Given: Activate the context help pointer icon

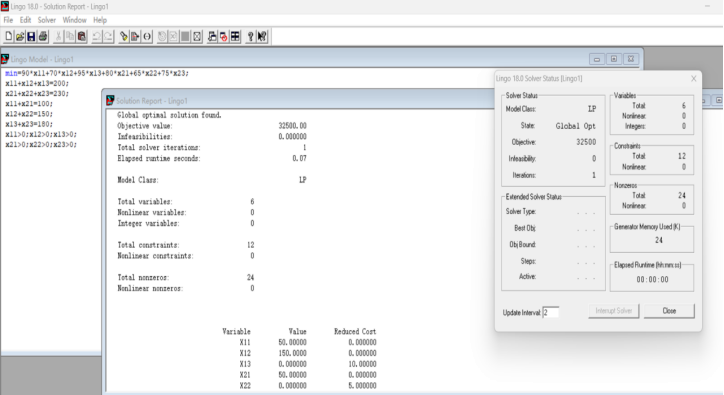Looking at the screenshot, I should tap(262, 36).
